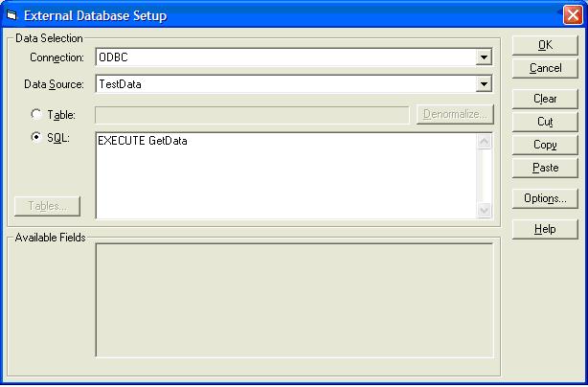The width and height of the screenshot is (588, 387).
Task: Open the Tables... button
Action: (x=48, y=206)
